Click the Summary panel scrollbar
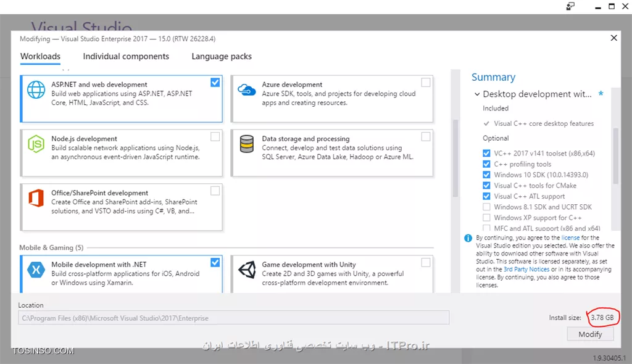 pyautogui.click(x=615, y=155)
